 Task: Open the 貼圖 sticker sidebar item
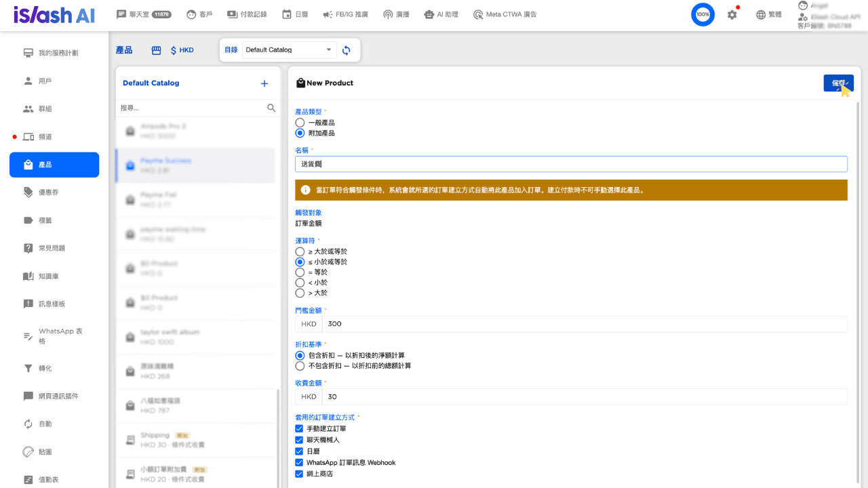click(x=54, y=451)
